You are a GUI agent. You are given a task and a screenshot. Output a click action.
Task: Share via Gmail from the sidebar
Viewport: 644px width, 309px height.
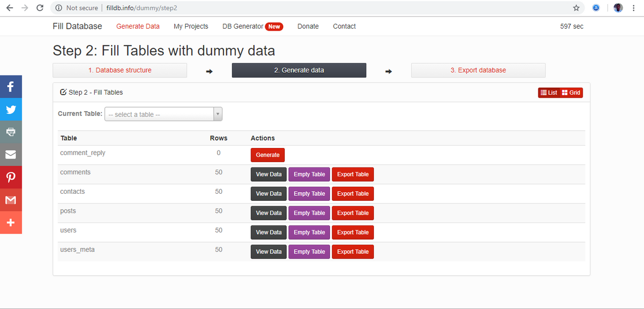click(11, 200)
